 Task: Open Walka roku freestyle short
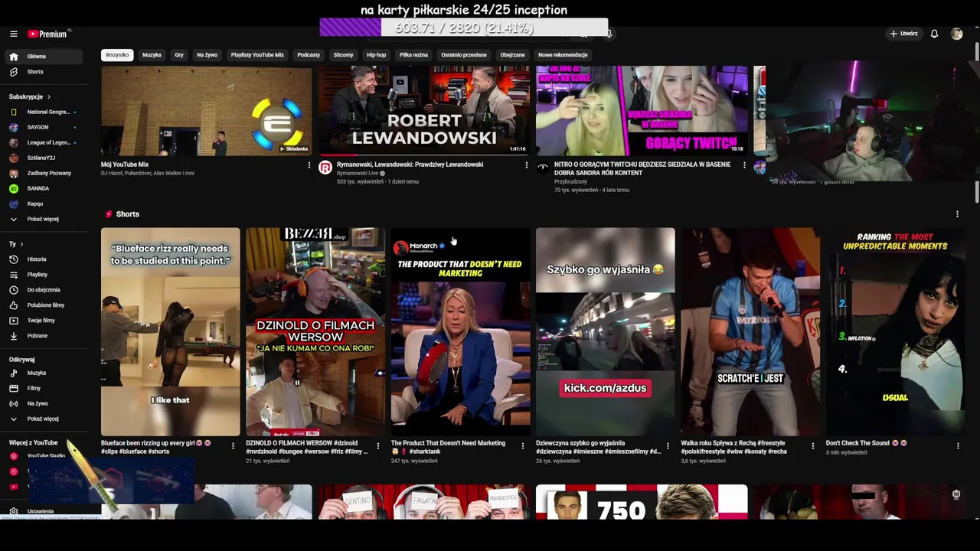tap(750, 331)
